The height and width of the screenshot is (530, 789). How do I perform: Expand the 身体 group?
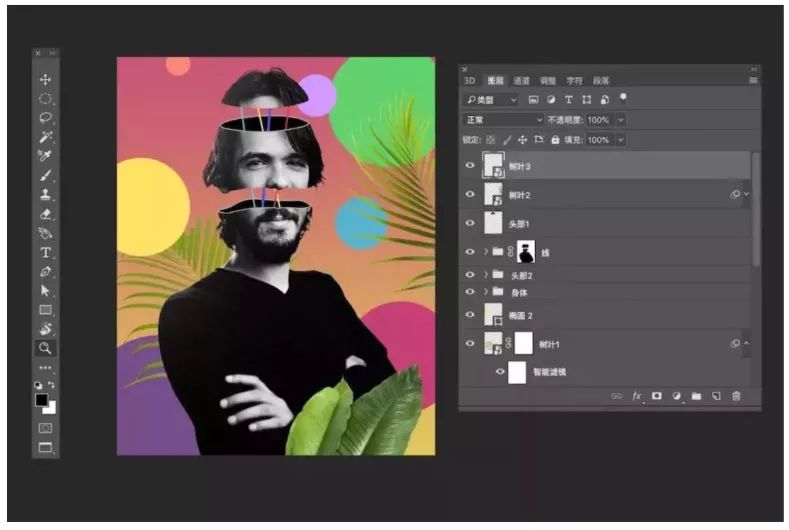pyautogui.click(x=486, y=292)
